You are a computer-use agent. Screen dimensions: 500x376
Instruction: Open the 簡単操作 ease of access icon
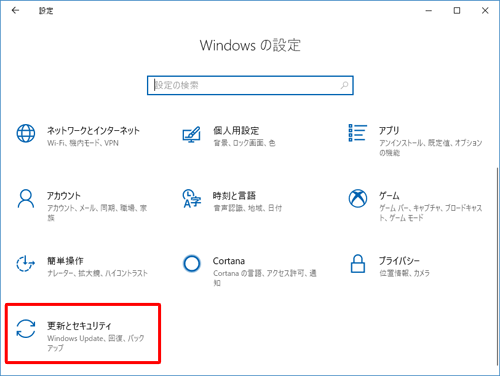26,264
